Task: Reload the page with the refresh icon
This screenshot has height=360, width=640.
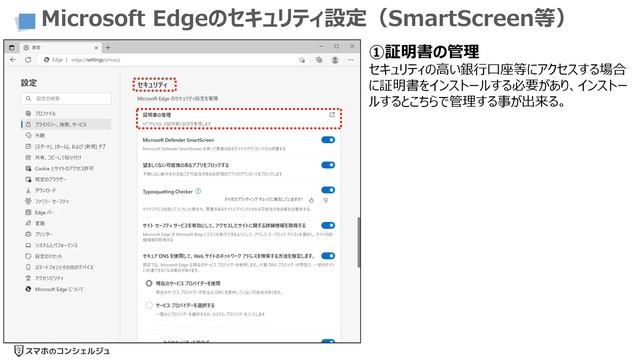Action: click(28, 60)
